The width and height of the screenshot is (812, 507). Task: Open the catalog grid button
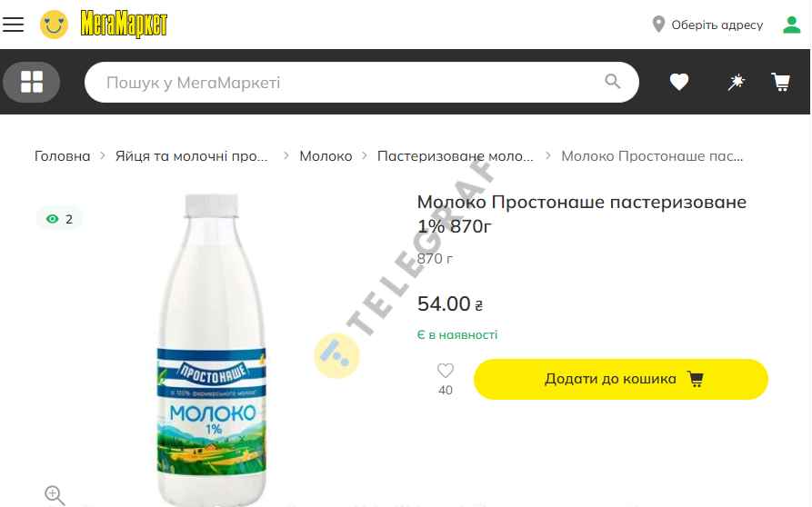pyautogui.click(x=32, y=82)
